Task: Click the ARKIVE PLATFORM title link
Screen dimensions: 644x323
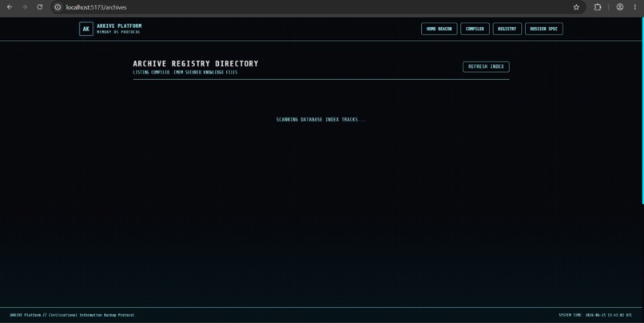Action: [x=119, y=26]
